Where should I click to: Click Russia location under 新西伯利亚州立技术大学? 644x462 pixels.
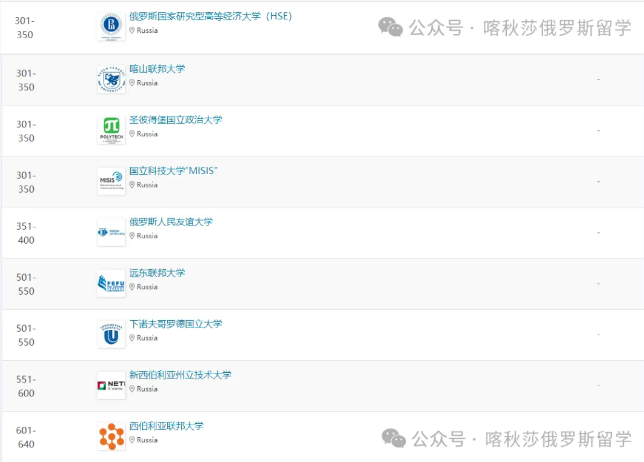coord(147,389)
